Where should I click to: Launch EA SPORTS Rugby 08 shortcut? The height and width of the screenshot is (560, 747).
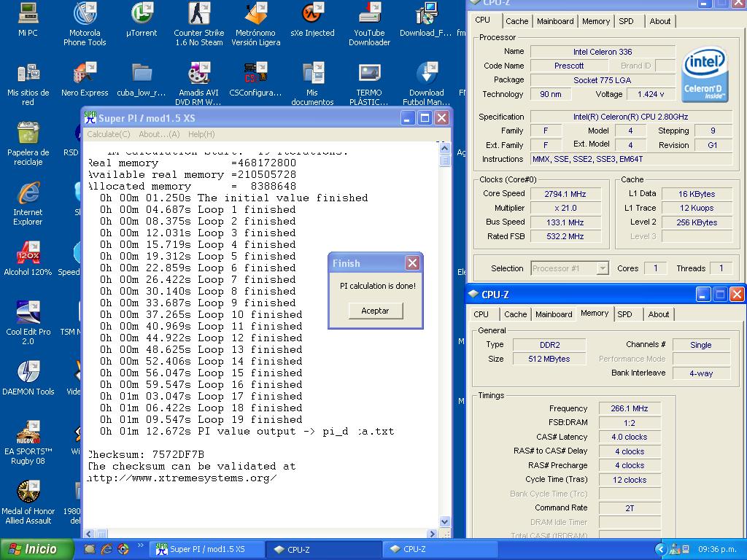pos(28,442)
